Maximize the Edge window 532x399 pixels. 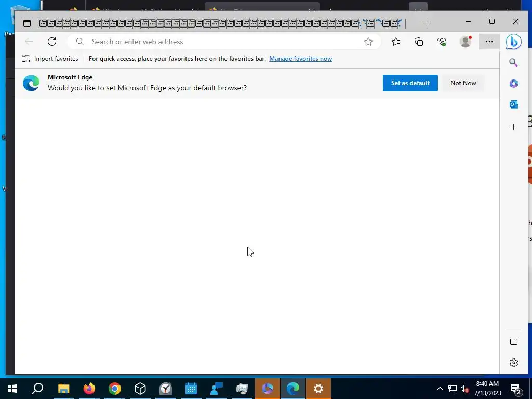(x=492, y=21)
